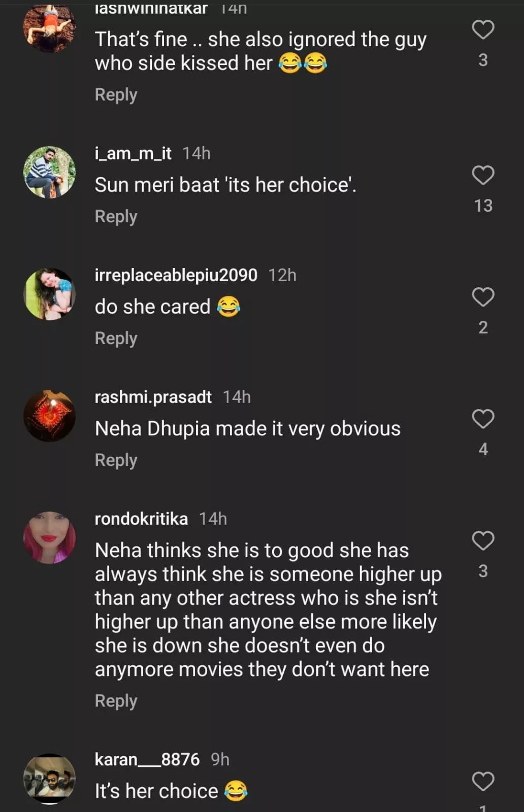This screenshot has width=524, height=812.
Task: Visit irreplaceablepiu2090's profile via username
Action: point(176,275)
